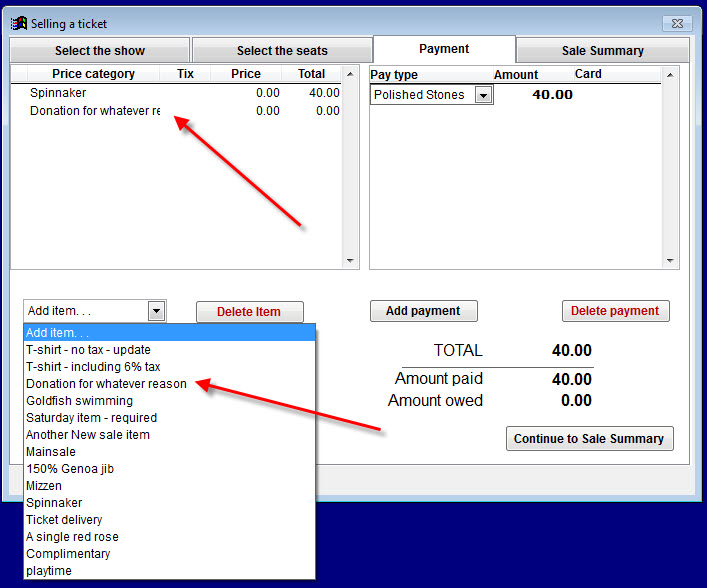
Task: Choose Goldfish swimming from the list
Action: pyautogui.click(x=170, y=401)
